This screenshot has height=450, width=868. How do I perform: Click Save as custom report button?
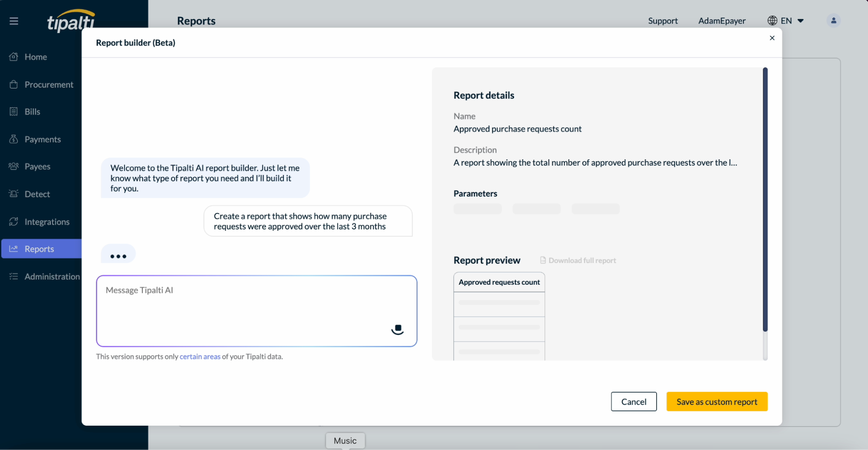(716, 401)
